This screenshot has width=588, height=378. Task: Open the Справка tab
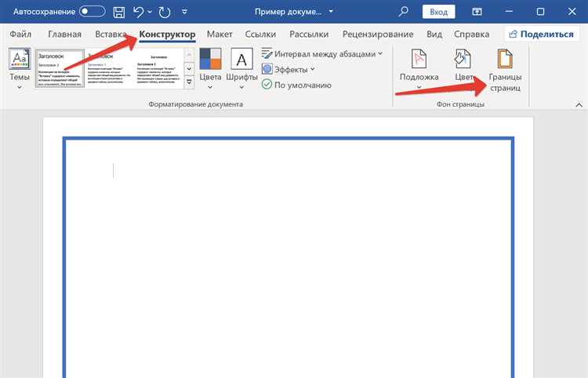click(471, 35)
